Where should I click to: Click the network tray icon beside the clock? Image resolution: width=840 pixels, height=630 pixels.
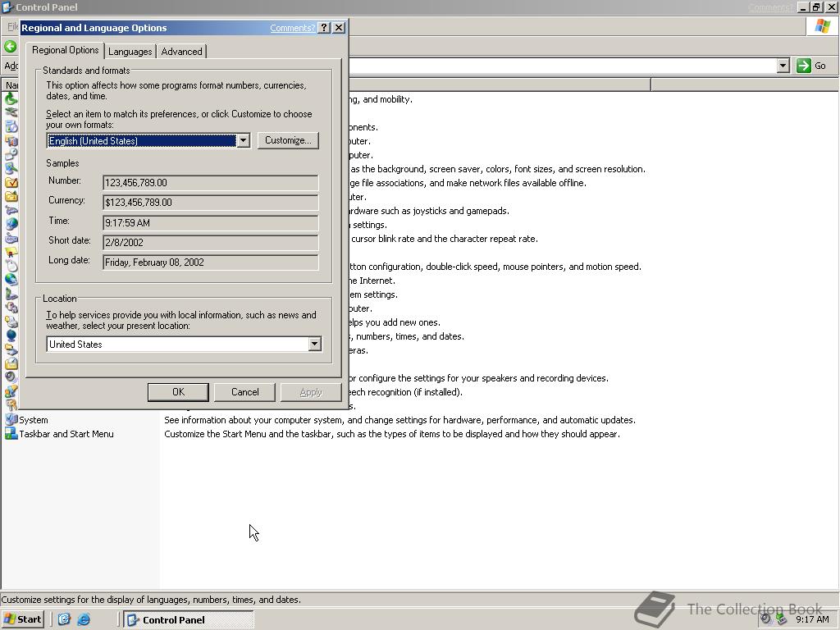click(x=782, y=619)
